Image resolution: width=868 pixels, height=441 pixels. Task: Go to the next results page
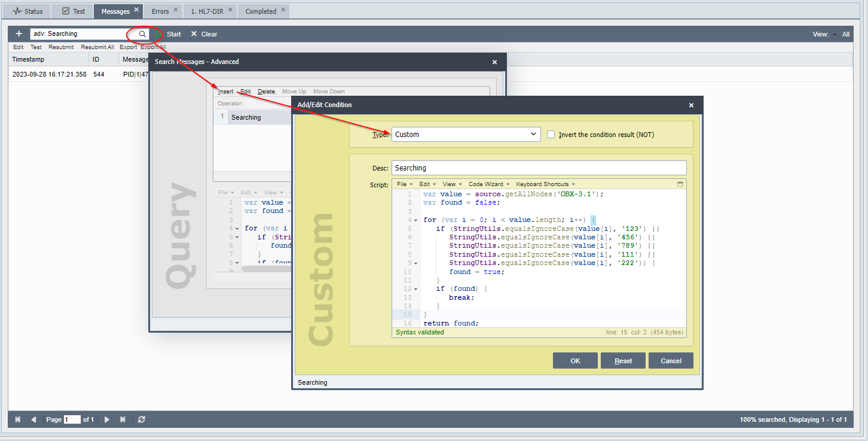pos(107,419)
